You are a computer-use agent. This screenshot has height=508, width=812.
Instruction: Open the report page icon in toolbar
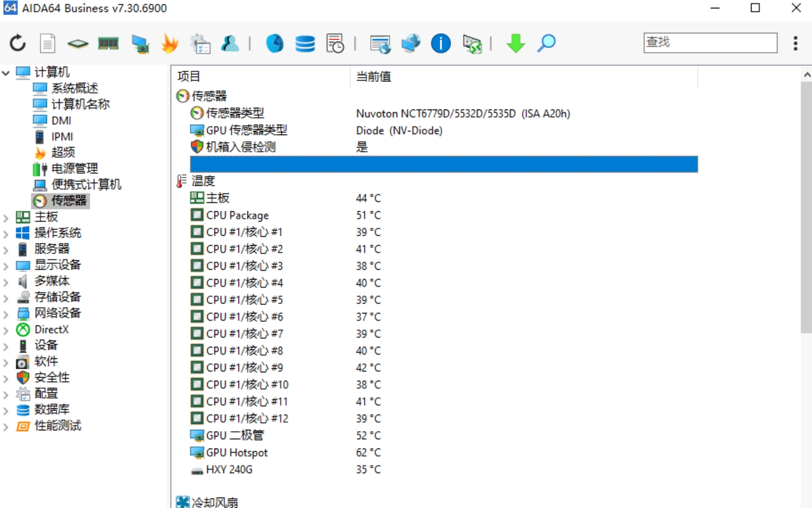47,43
